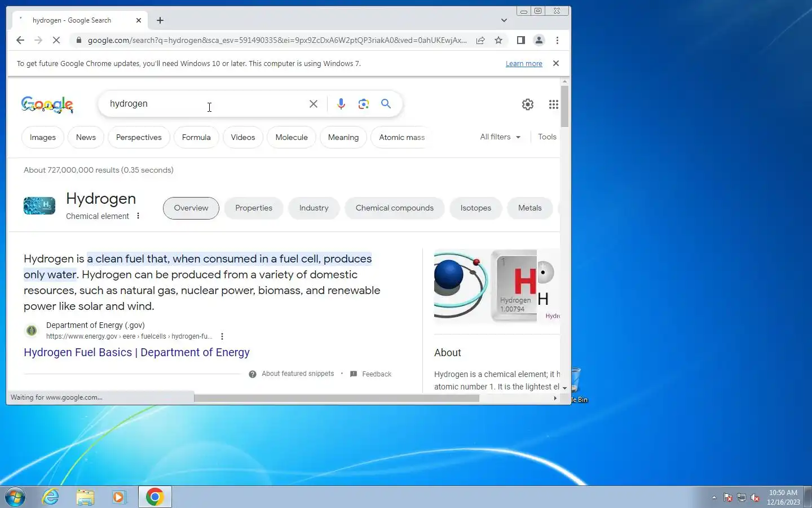Dismiss the Chrome update notification bar
This screenshot has width=812, height=508.
pos(556,63)
